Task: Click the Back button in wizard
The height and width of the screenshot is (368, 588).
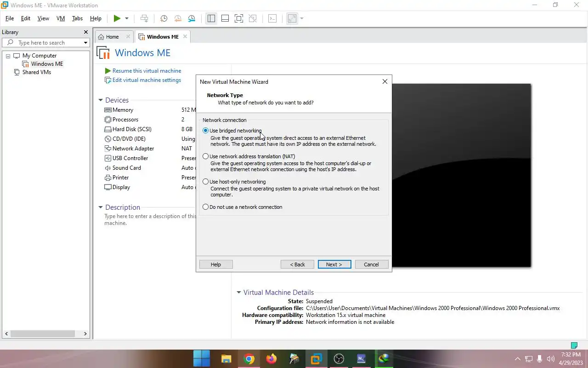Action: pos(297,264)
